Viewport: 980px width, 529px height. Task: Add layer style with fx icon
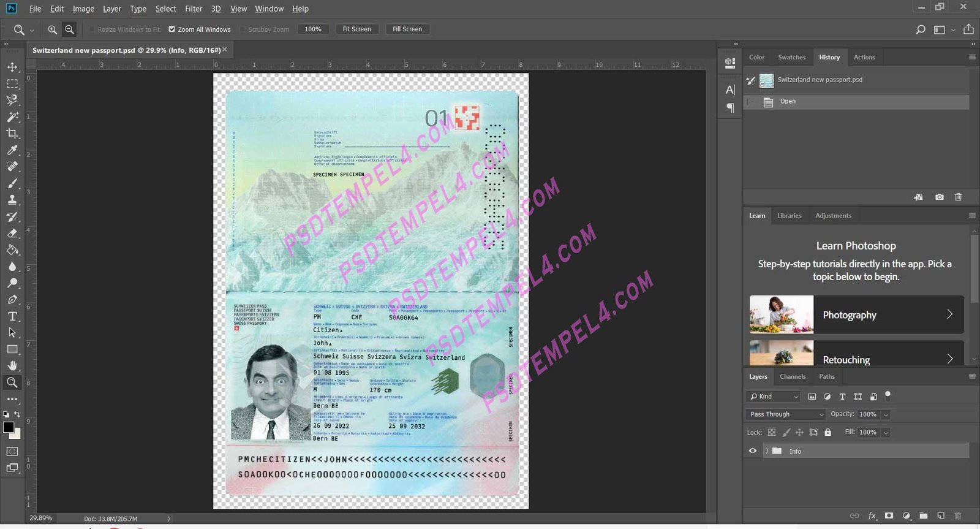coord(872,516)
